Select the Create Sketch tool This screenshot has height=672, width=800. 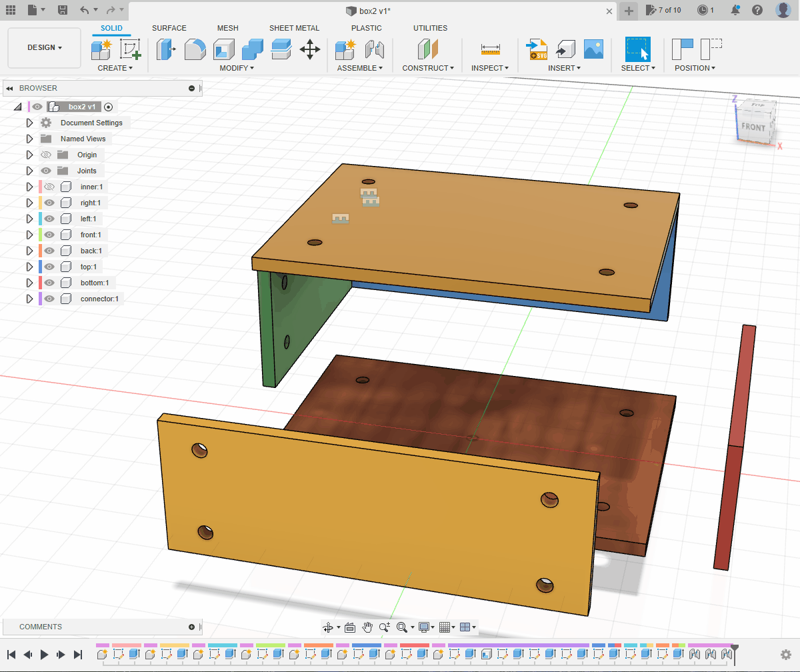click(130, 49)
